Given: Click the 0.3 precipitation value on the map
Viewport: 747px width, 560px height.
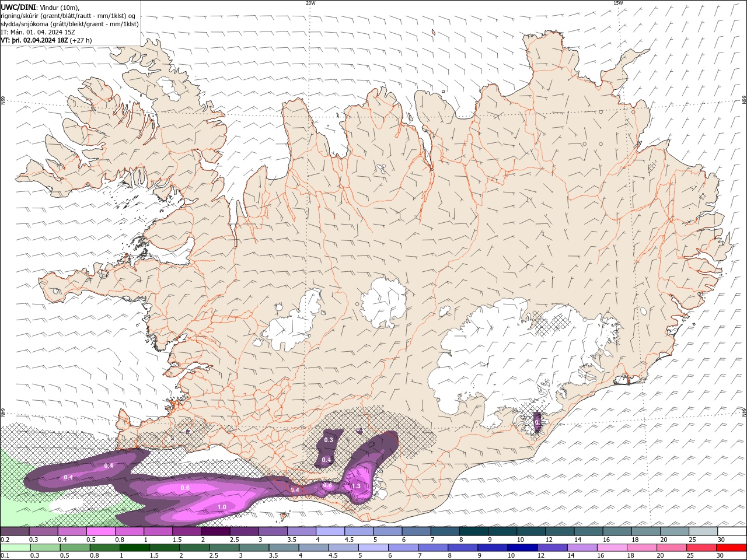Looking at the screenshot, I should coord(329,440).
